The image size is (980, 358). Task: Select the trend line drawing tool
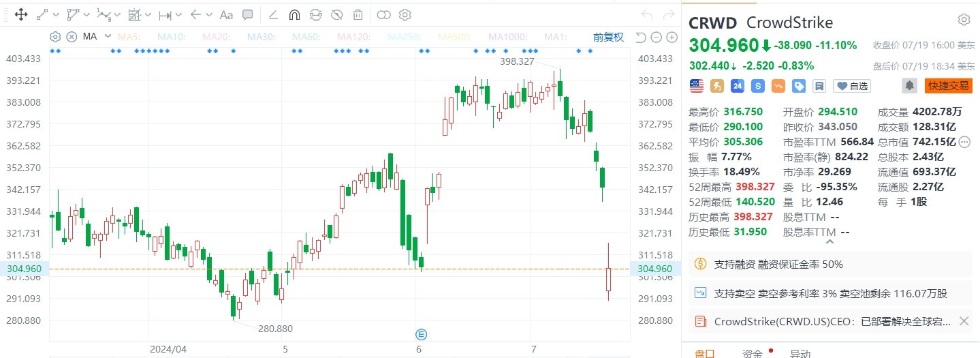(42, 14)
